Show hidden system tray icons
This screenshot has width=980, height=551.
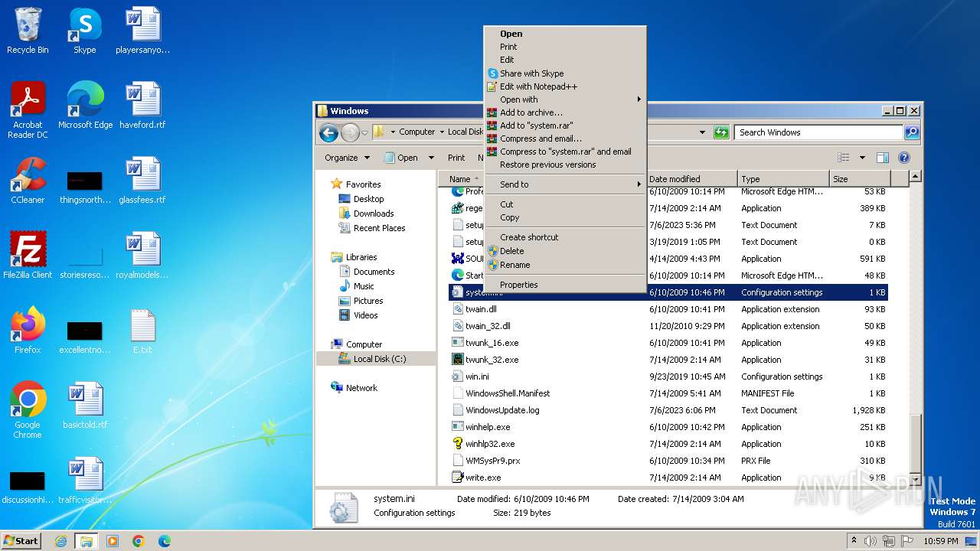click(x=854, y=541)
